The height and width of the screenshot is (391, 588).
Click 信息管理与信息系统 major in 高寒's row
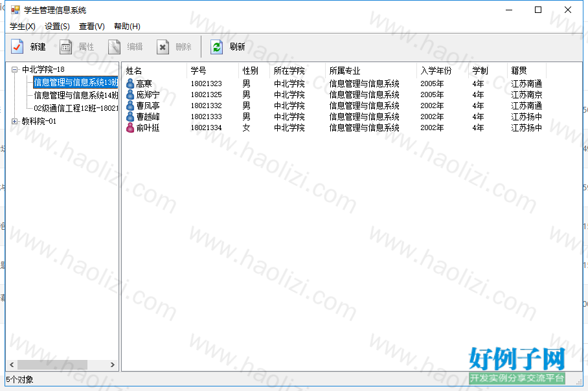click(364, 84)
